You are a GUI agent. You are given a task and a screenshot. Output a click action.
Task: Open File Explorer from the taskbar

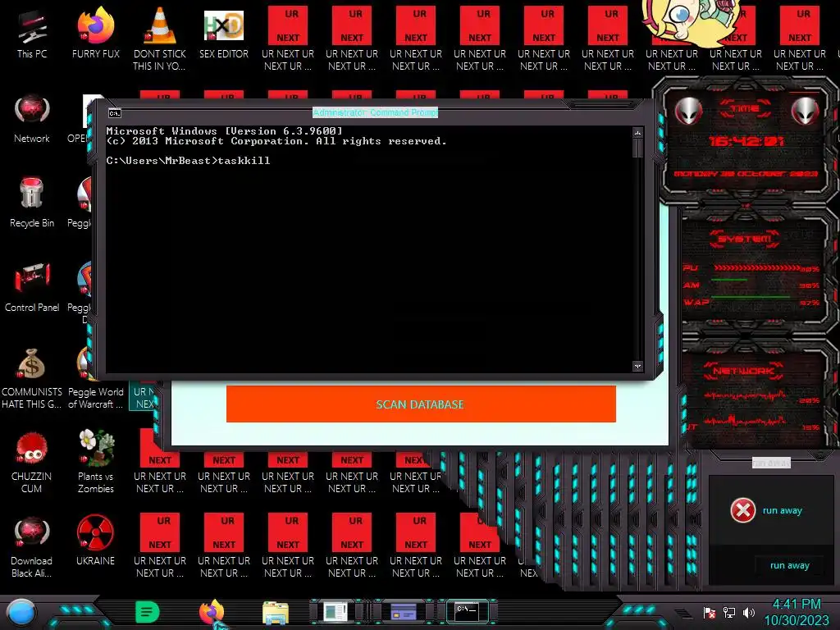click(x=276, y=613)
